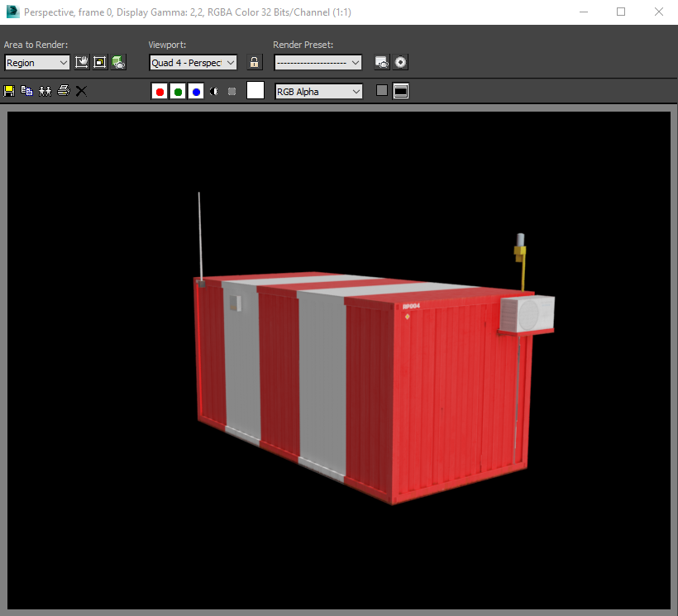Screen dimensions: 678x616
Task: Toggle the blue channel display
Action: coord(196,91)
